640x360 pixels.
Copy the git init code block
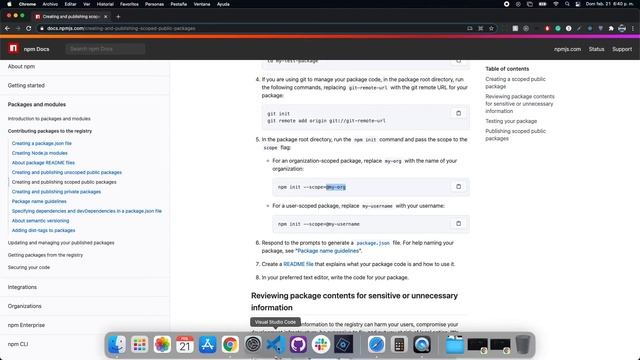458,113
